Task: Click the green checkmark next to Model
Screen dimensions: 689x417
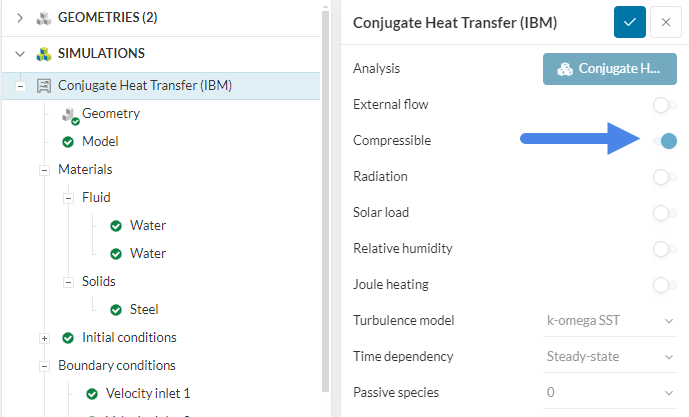Action: coord(68,142)
